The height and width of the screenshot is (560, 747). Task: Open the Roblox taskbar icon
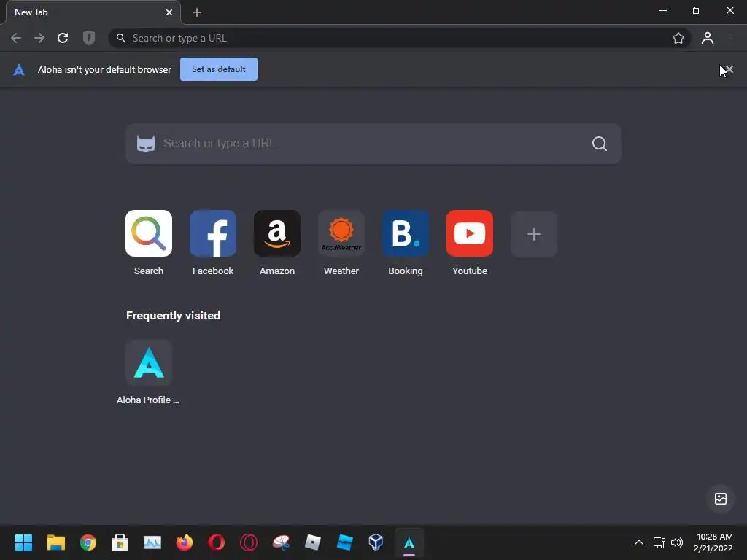pos(312,542)
